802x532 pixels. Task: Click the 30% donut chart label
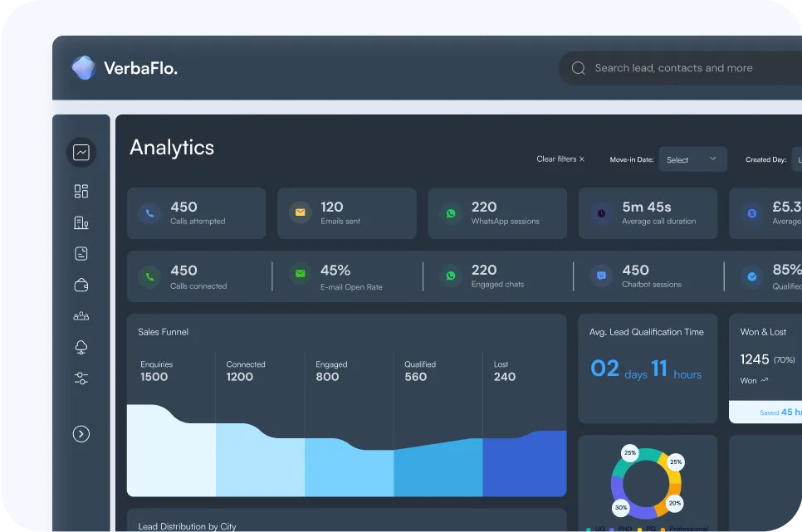click(621, 507)
